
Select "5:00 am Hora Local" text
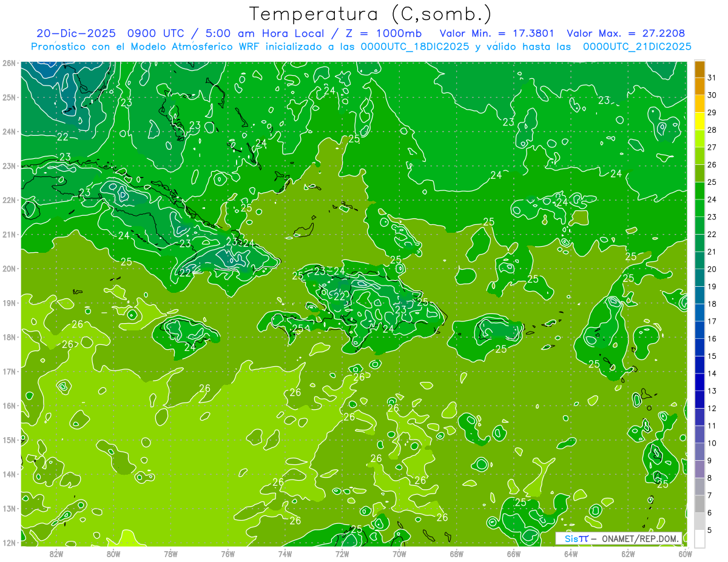(x=266, y=33)
